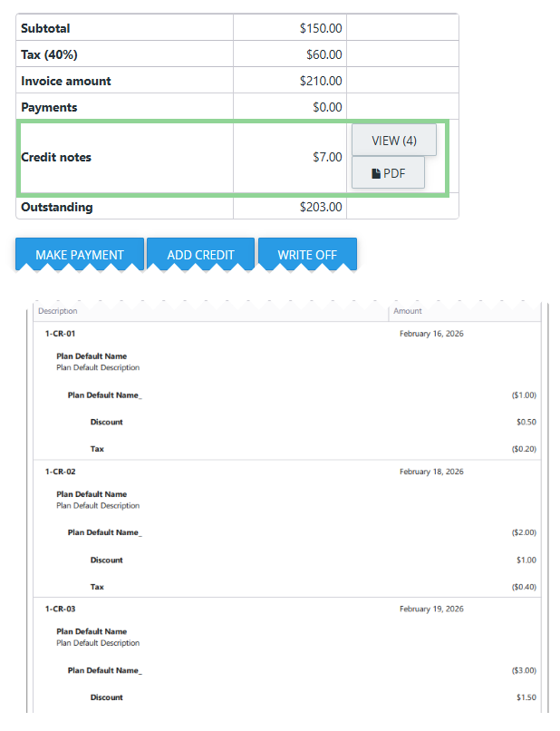Select the ($1.00) amount in 1-CR-01

pyautogui.click(x=524, y=395)
